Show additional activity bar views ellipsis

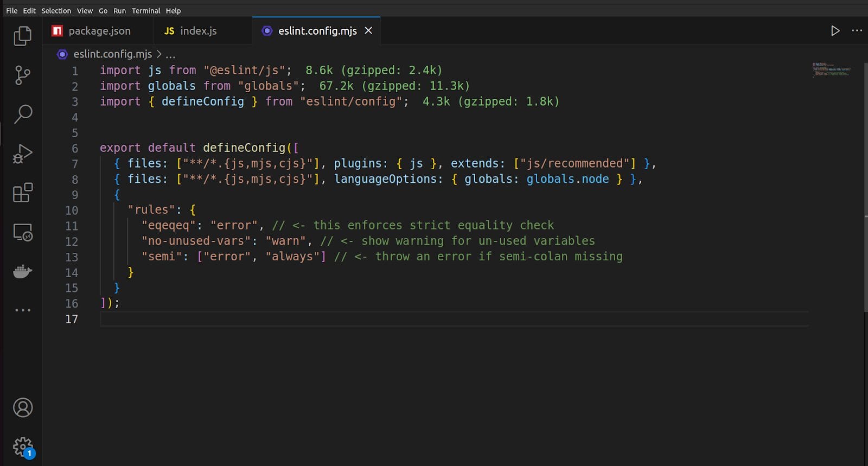(x=22, y=310)
